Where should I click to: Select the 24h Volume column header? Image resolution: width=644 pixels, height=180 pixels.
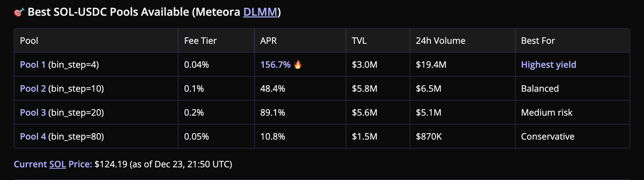[441, 41]
